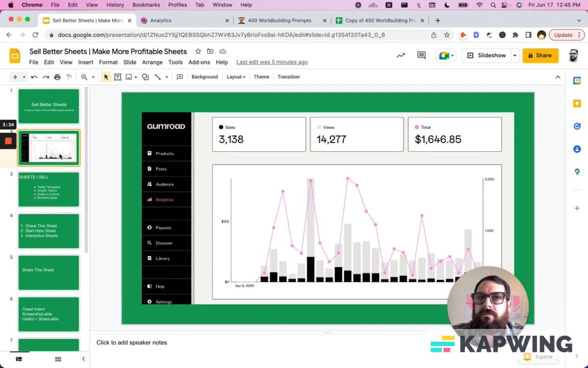Open the Google Tasks side panel icon
Screen dimensions: 588x368
[577, 126]
